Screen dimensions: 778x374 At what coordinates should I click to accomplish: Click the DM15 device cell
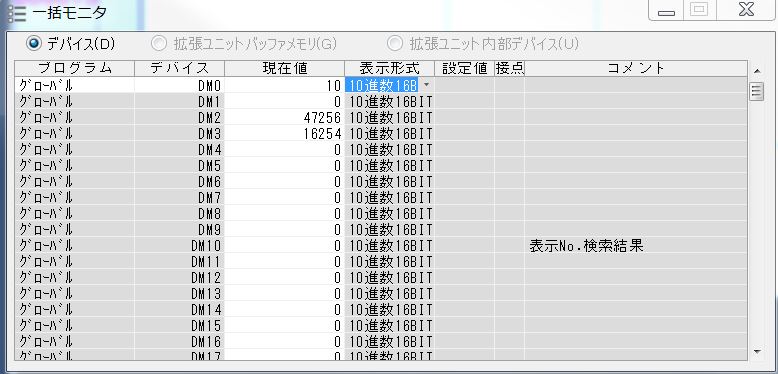pyautogui.click(x=180, y=326)
